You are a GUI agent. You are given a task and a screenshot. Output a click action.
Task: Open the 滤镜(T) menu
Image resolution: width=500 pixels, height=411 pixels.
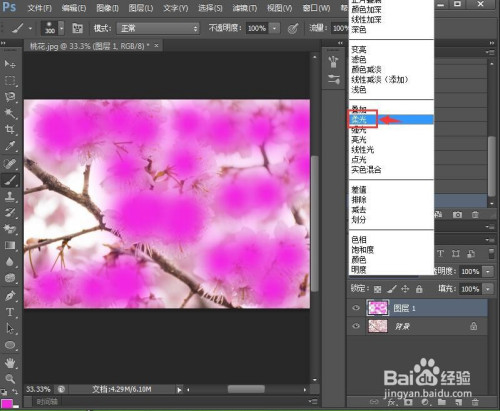245,8
